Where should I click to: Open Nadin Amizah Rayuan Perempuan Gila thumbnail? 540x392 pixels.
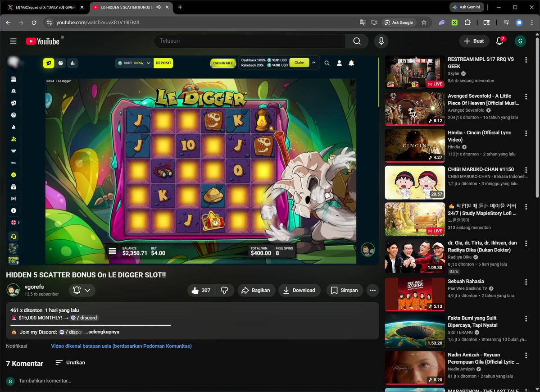point(415,368)
